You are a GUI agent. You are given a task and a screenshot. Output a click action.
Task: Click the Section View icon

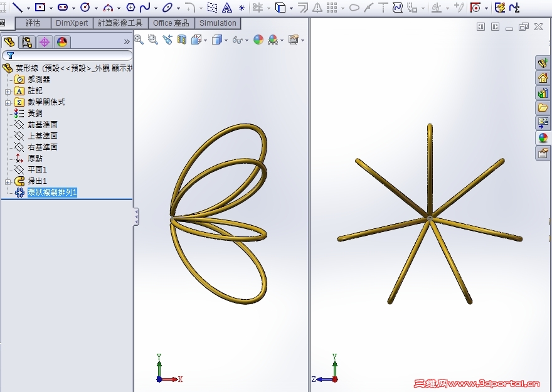click(x=182, y=40)
